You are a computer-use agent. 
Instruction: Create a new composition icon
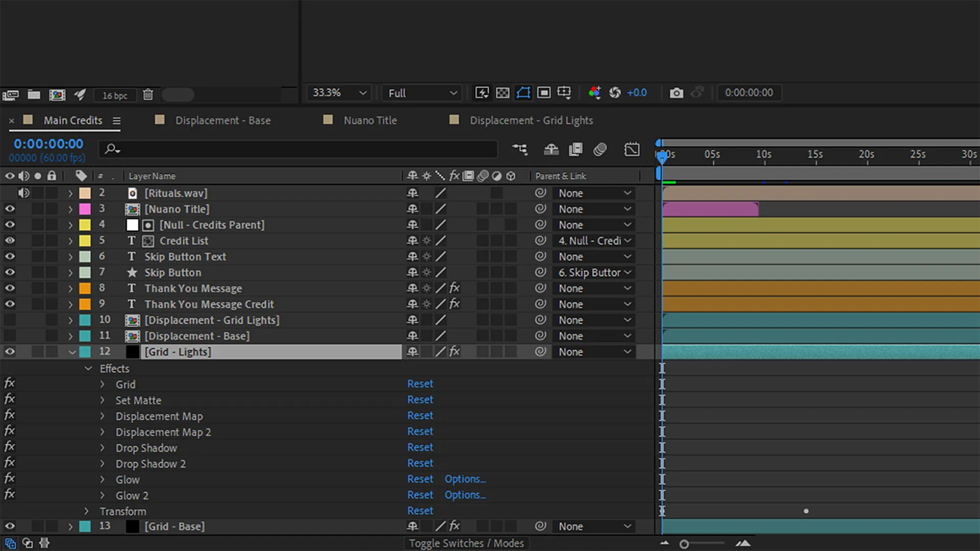pos(57,95)
